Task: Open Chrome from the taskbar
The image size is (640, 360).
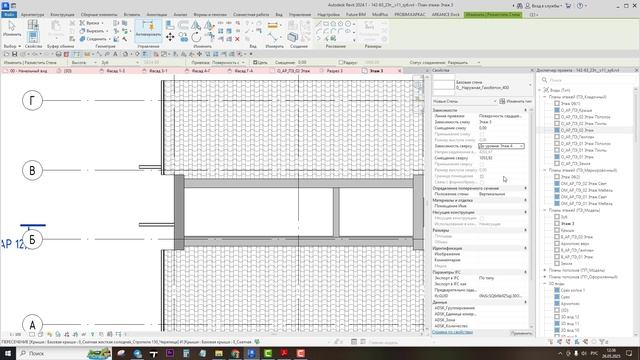Action: coord(235,353)
